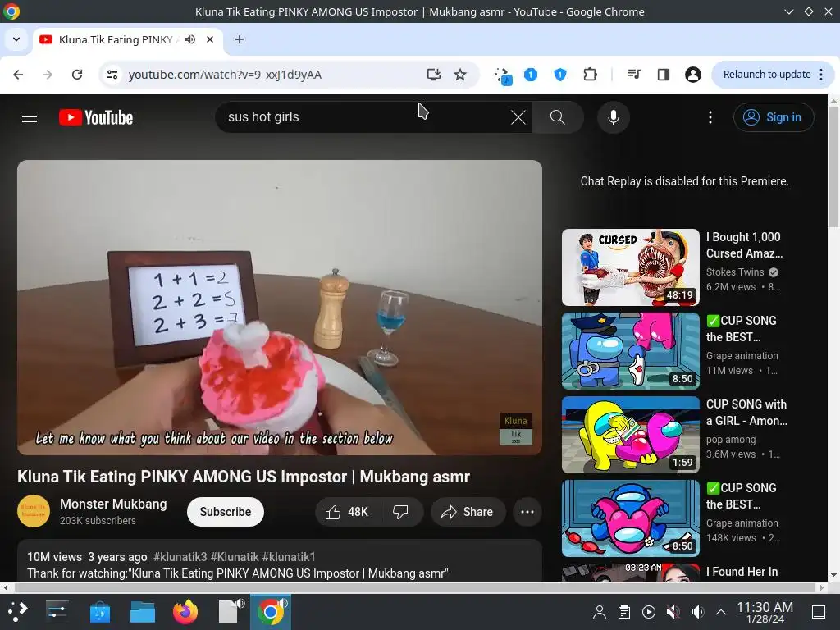Viewport: 840px width, 630px height.
Task: Toggle the system tray volume icon
Action: point(697,612)
